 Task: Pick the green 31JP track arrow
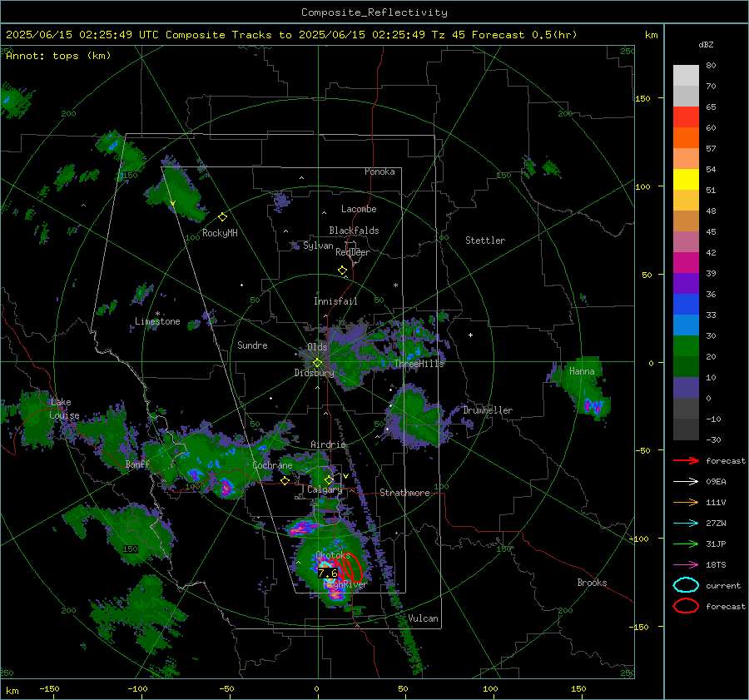(686, 544)
